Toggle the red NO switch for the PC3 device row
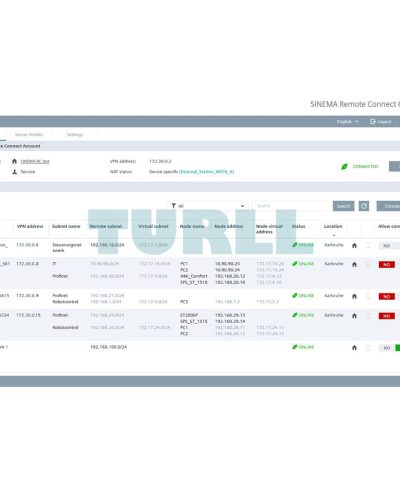Viewport: 400px width, 480px height. click(387, 296)
